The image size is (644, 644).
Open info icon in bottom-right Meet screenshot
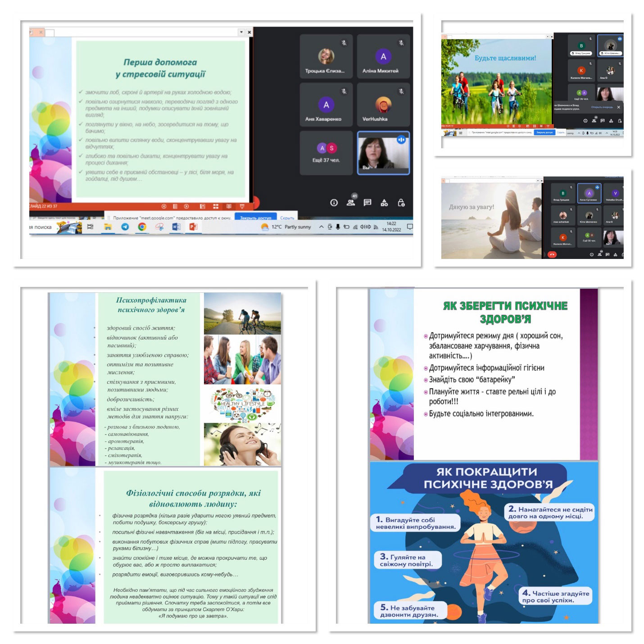(592, 254)
